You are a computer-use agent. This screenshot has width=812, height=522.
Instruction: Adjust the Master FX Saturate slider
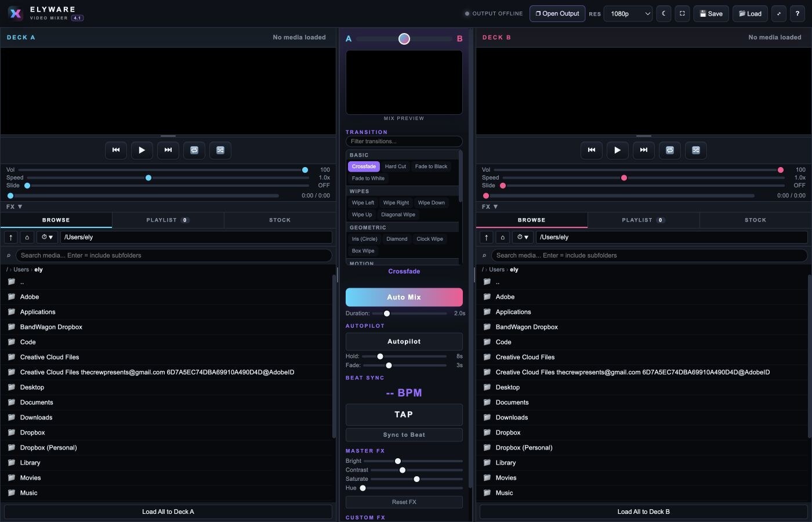[416, 479]
